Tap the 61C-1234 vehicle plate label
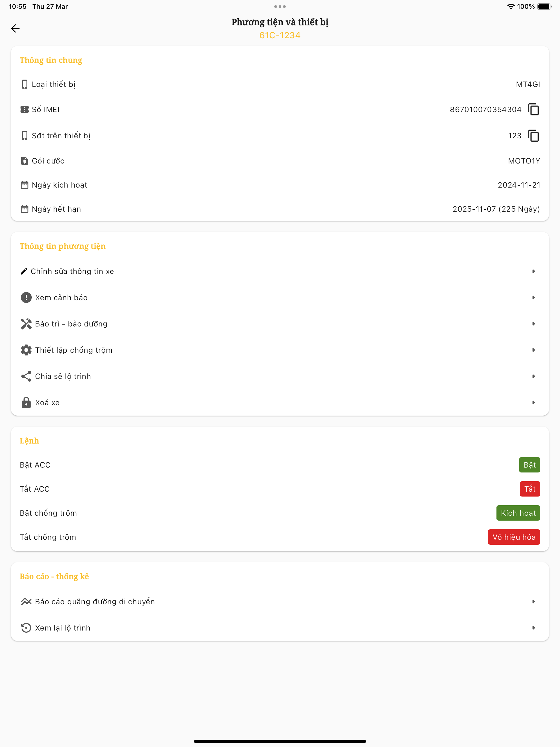 pyautogui.click(x=280, y=35)
